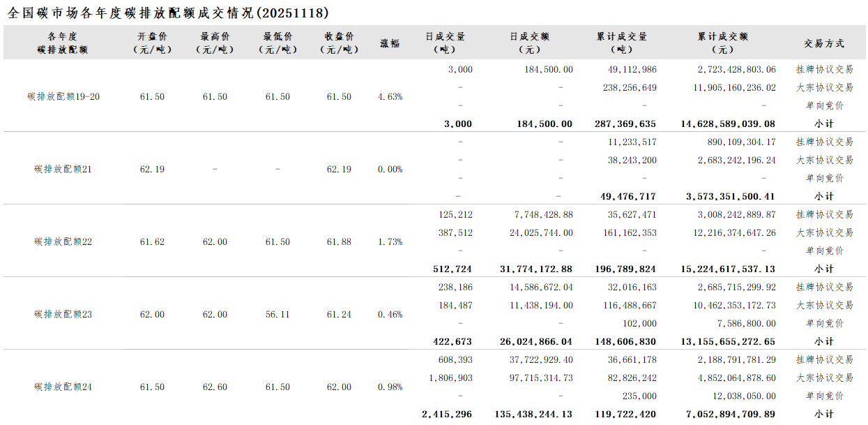Click the 最高价 column header
This screenshot has height=425, width=868.
[215, 43]
